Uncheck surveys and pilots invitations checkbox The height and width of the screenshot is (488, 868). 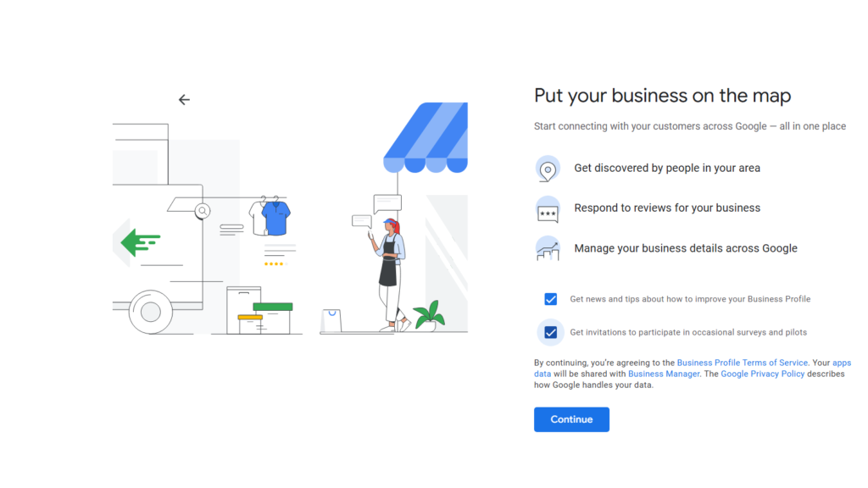tap(550, 332)
